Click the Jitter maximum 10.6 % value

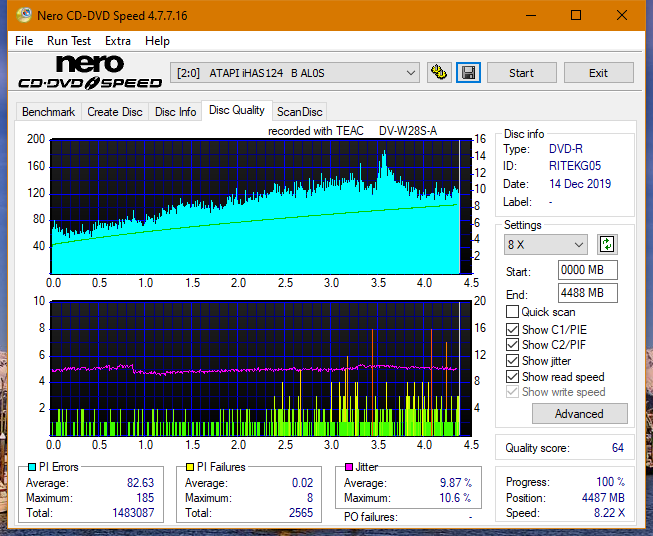[x=455, y=498]
